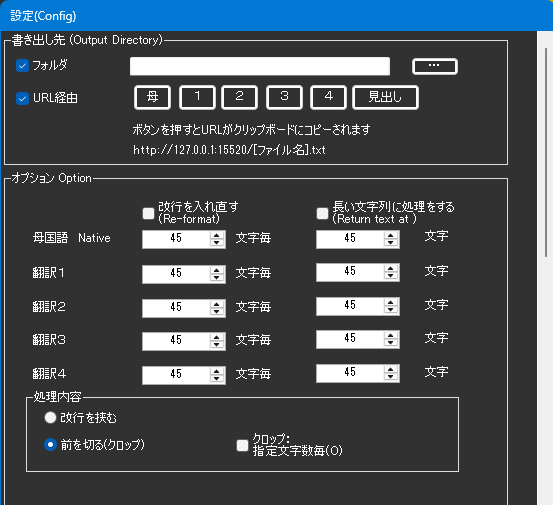Copy URL with the 4 button
This screenshot has height=505, width=553.
[x=328, y=97]
